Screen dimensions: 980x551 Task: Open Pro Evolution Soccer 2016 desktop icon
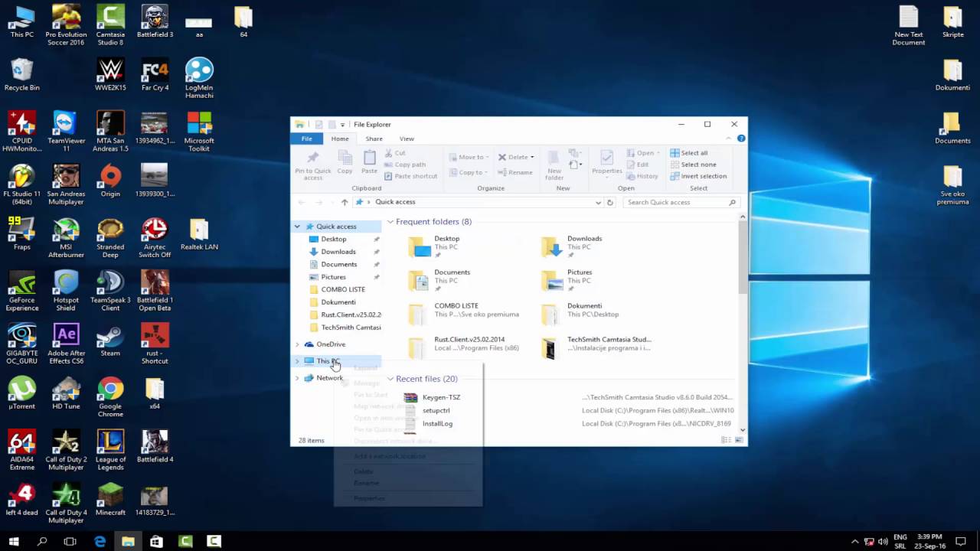coord(66,25)
